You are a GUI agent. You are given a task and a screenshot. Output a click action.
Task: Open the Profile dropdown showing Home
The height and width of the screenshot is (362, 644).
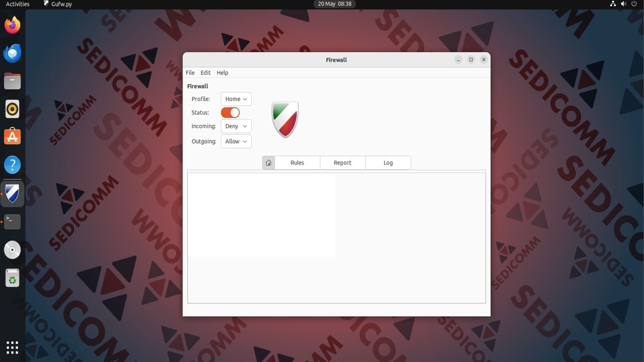point(236,99)
